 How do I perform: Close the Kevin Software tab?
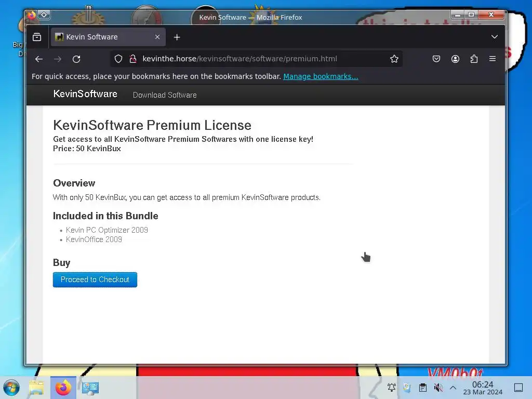click(157, 37)
